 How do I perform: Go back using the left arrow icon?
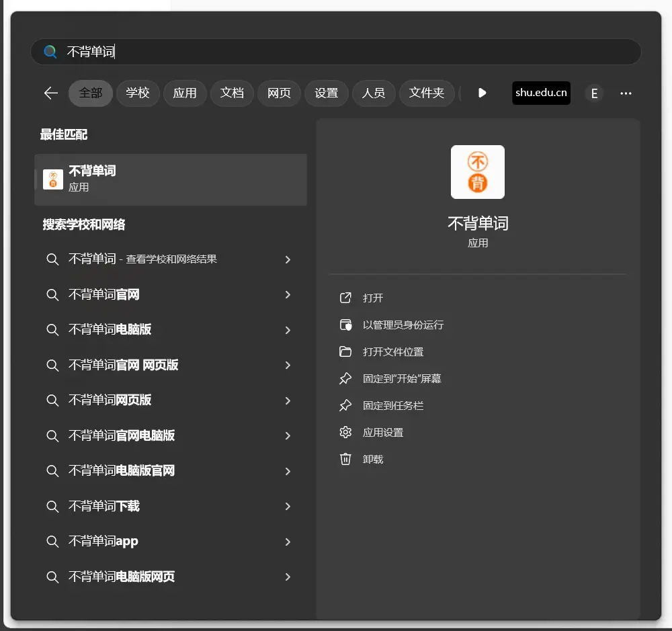click(x=51, y=93)
